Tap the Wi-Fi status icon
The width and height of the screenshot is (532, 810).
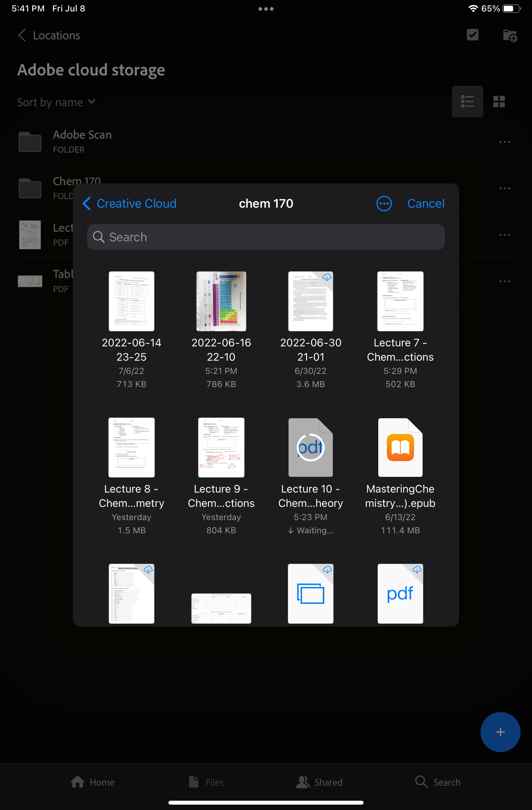pyautogui.click(x=473, y=9)
